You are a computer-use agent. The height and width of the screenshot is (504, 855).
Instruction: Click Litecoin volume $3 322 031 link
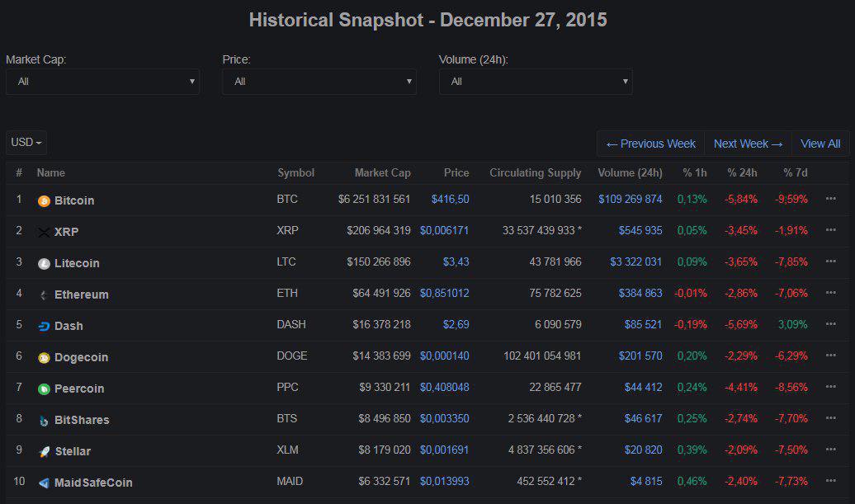click(x=635, y=262)
